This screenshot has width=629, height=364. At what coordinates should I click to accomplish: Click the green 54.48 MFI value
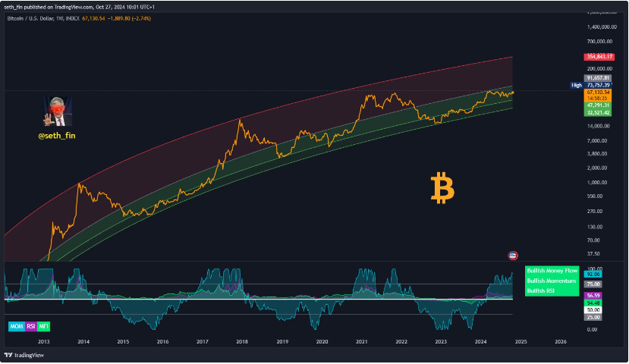click(x=593, y=303)
